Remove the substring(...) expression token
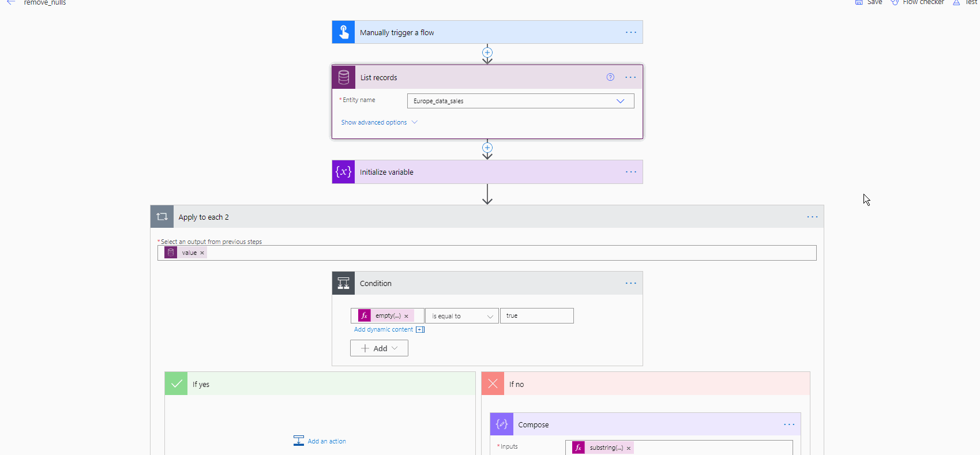Image resolution: width=980 pixels, height=455 pixels. pos(629,448)
